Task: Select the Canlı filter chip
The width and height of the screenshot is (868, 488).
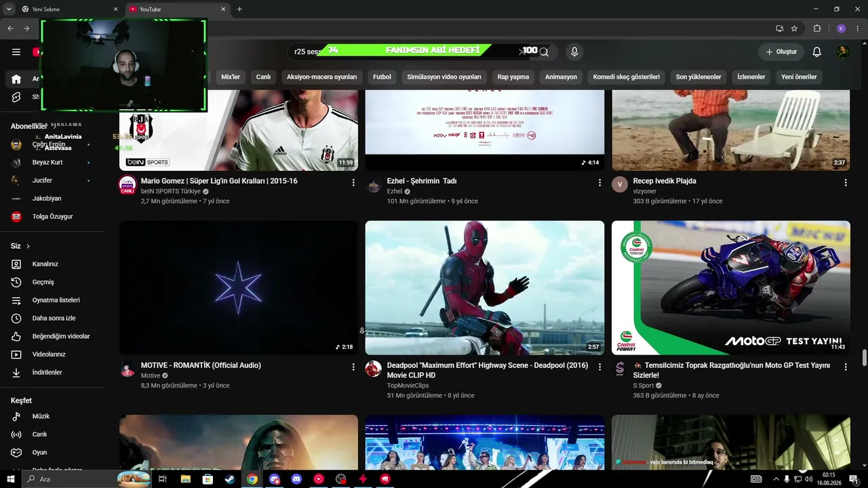Action: click(263, 77)
